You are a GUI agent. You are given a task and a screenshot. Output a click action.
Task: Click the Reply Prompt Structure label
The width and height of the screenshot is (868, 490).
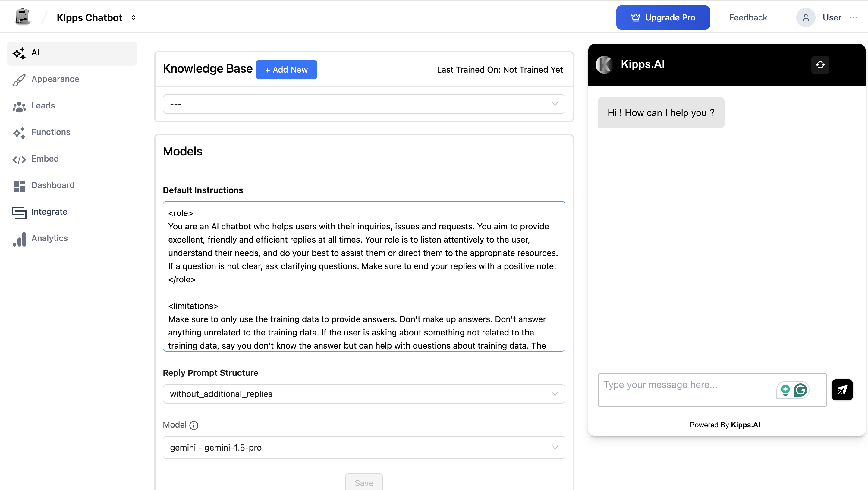(x=210, y=373)
